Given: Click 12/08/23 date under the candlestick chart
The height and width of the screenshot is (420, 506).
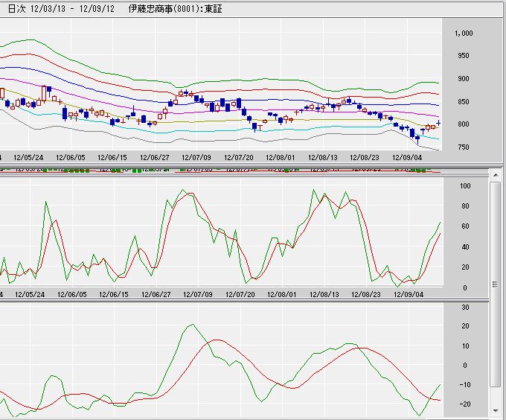Looking at the screenshot, I should pos(365,158).
